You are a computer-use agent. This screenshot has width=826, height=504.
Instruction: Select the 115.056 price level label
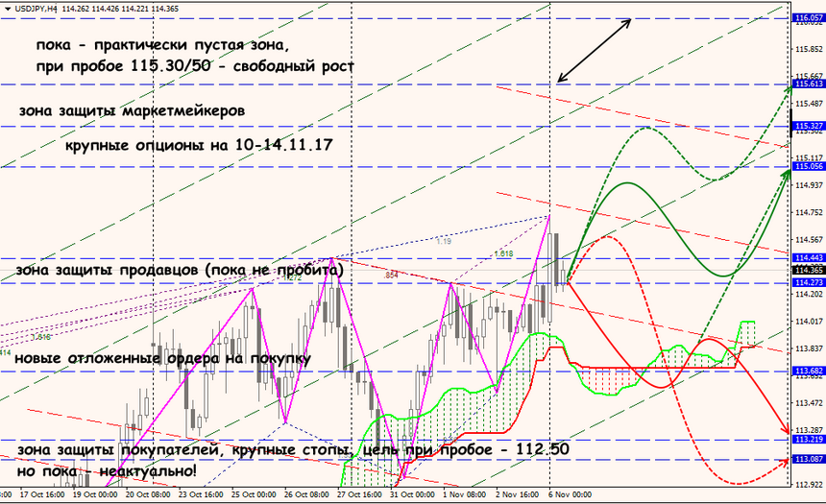tap(809, 166)
